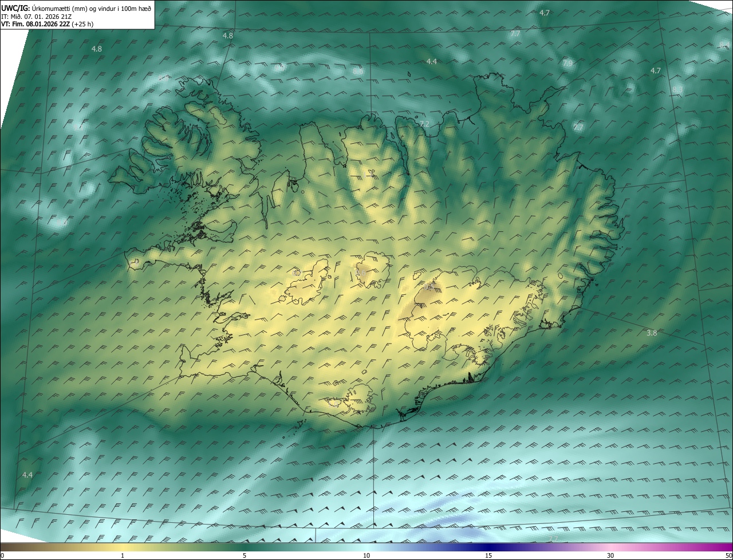Click the 0.6 value label on the glacier
The height and width of the screenshot is (560, 733).
click(361, 273)
